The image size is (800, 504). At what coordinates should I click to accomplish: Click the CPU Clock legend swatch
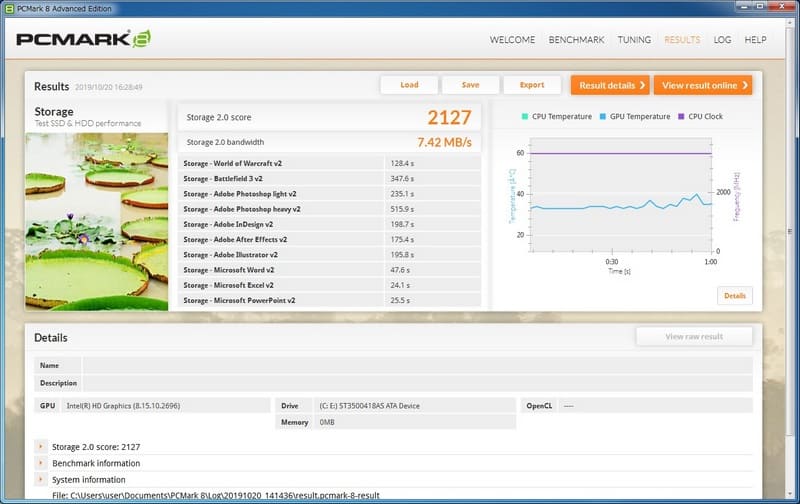coord(681,117)
